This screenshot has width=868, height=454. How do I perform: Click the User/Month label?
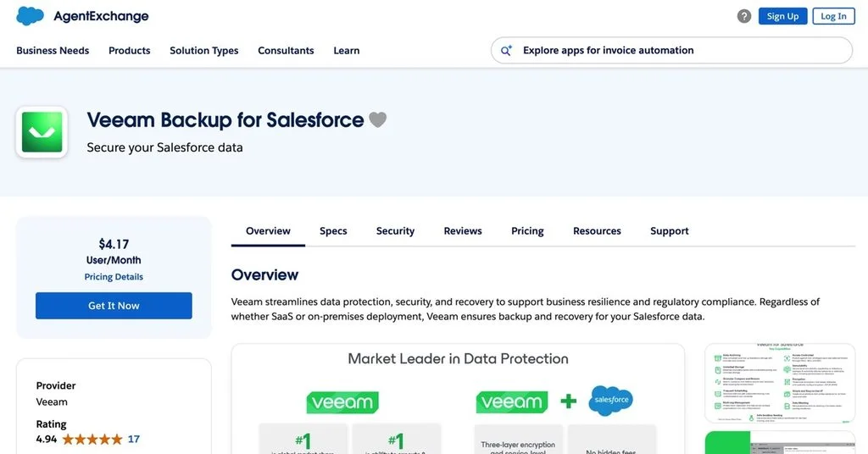(x=114, y=260)
